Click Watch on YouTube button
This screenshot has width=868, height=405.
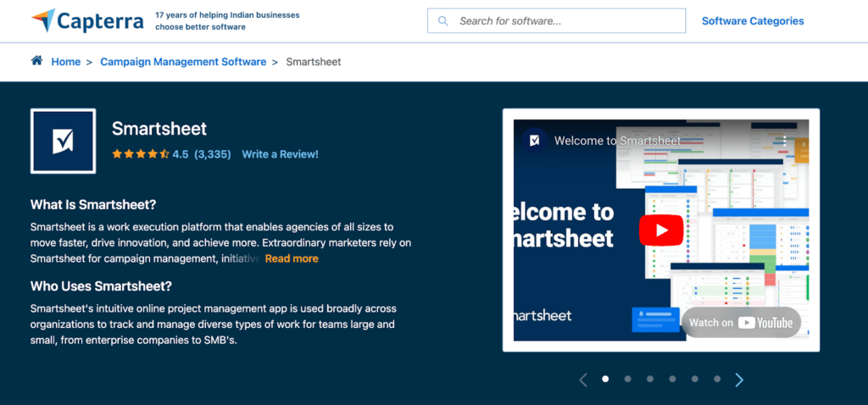click(x=741, y=323)
